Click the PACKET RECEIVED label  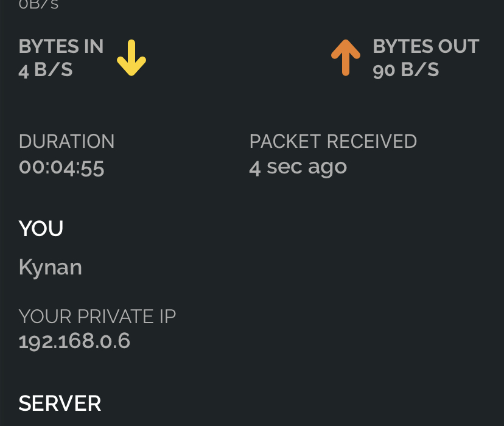coord(333,141)
